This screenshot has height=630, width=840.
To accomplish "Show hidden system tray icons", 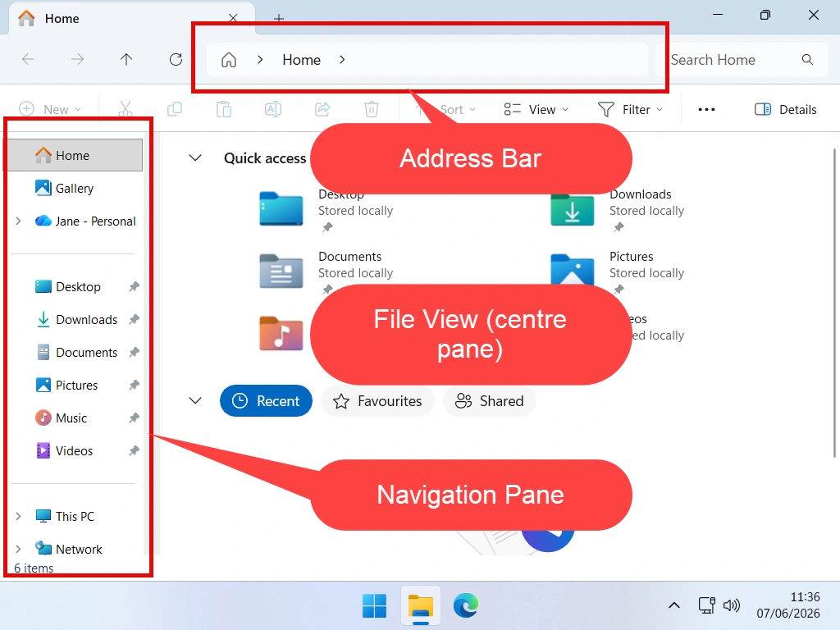I will pyautogui.click(x=674, y=606).
